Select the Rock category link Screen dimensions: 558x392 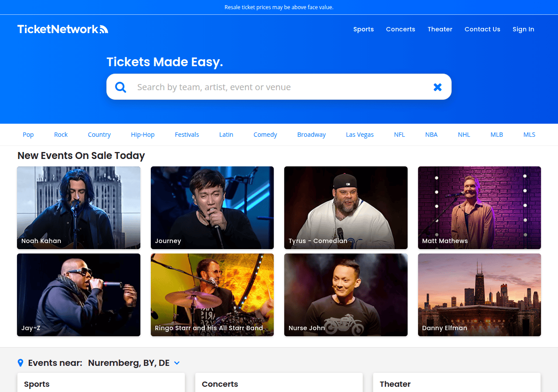[61, 135]
